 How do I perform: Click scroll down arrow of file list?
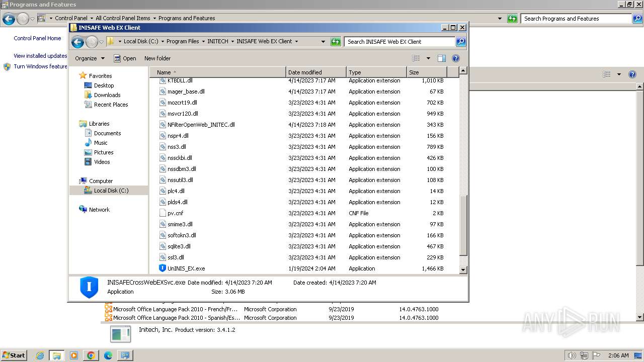pyautogui.click(x=463, y=270)
